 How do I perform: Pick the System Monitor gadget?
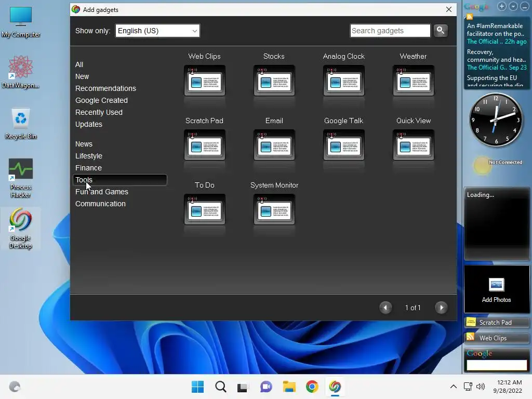pyautogui.click(x=274, y=209)
